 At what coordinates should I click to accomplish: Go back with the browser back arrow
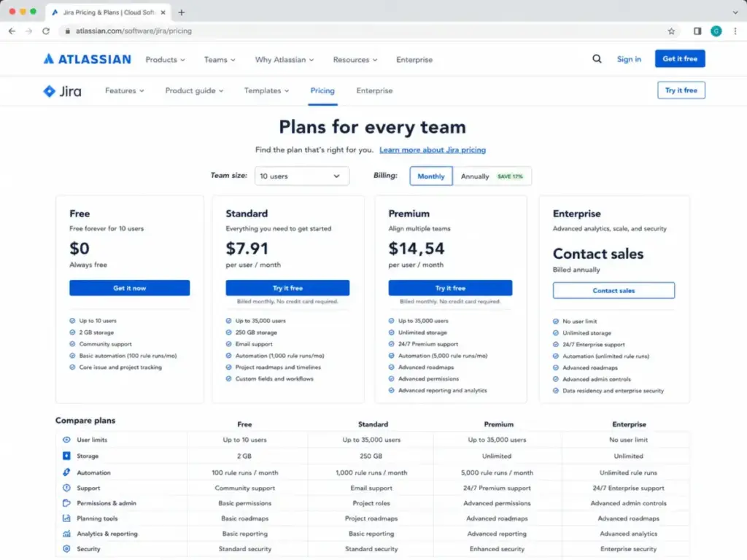coord(12,31)
